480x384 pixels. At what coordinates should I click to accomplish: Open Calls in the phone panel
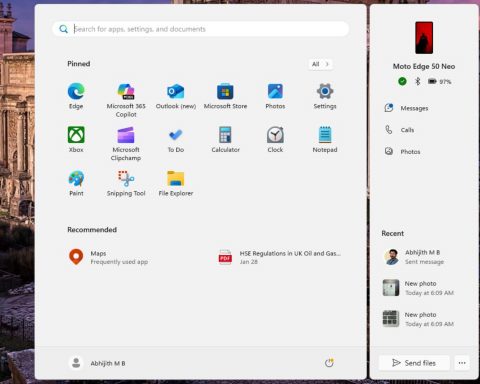(x=399, y=130)
